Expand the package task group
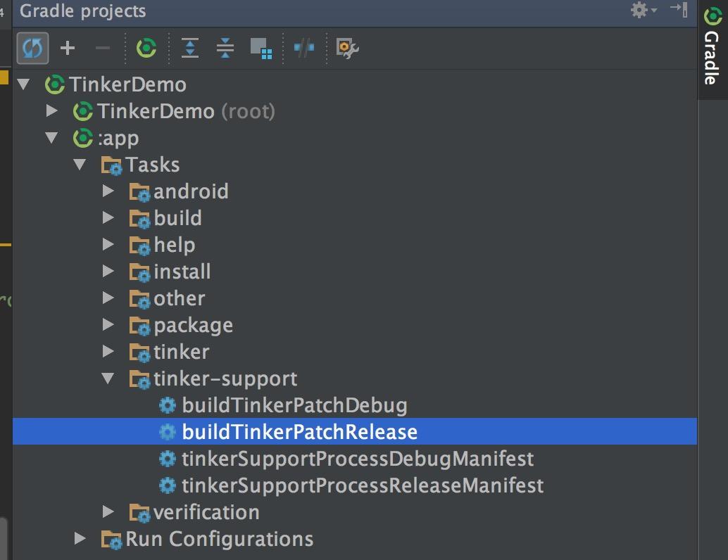Screen dimensions: 728x560 [x=108, y=325]
